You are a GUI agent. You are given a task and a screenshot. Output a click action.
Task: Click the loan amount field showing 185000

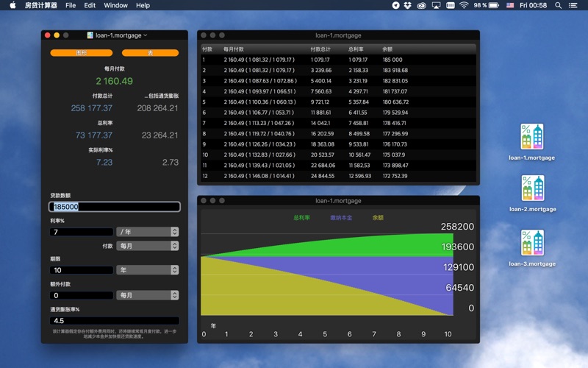(114, 208)
